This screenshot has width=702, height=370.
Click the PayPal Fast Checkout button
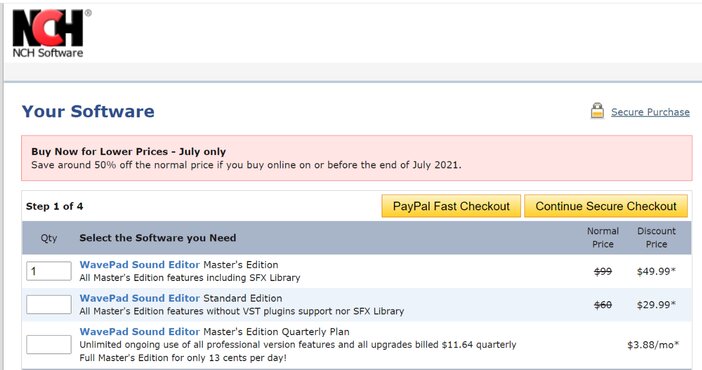(x=451, y=206)
